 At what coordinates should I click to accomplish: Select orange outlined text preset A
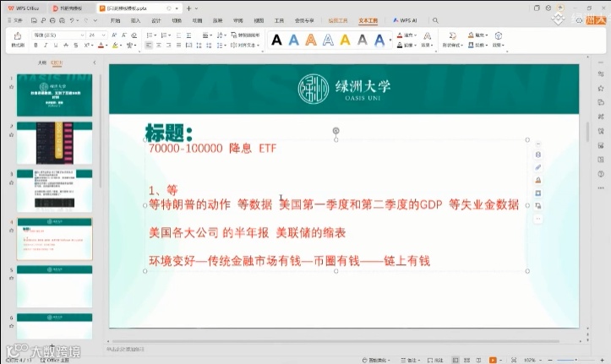pos(311,40)
